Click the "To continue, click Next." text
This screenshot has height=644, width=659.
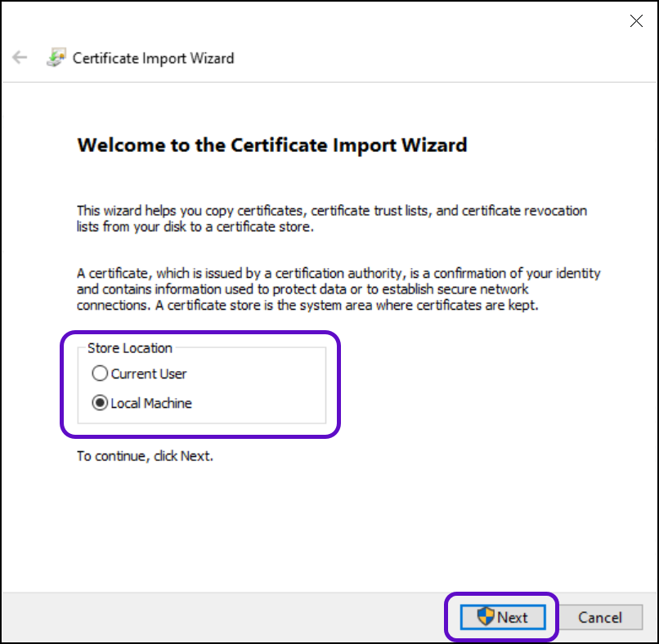(145, 456)
